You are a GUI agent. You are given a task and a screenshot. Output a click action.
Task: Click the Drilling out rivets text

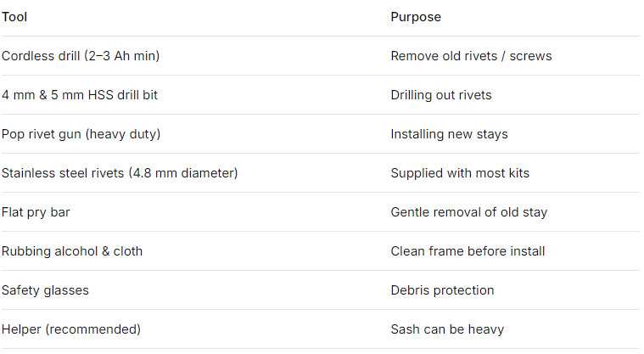(x=440, y=95)
